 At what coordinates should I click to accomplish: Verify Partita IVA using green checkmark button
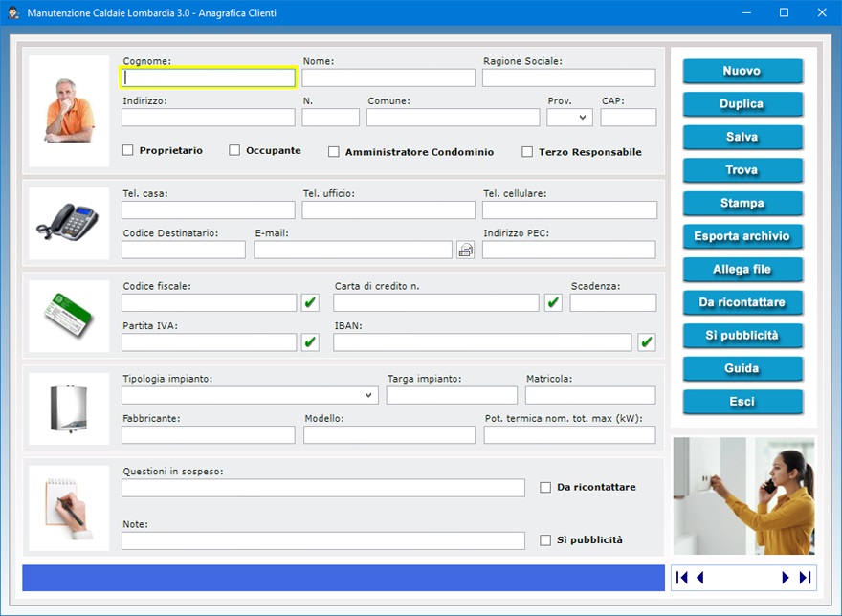click(310, 342)
